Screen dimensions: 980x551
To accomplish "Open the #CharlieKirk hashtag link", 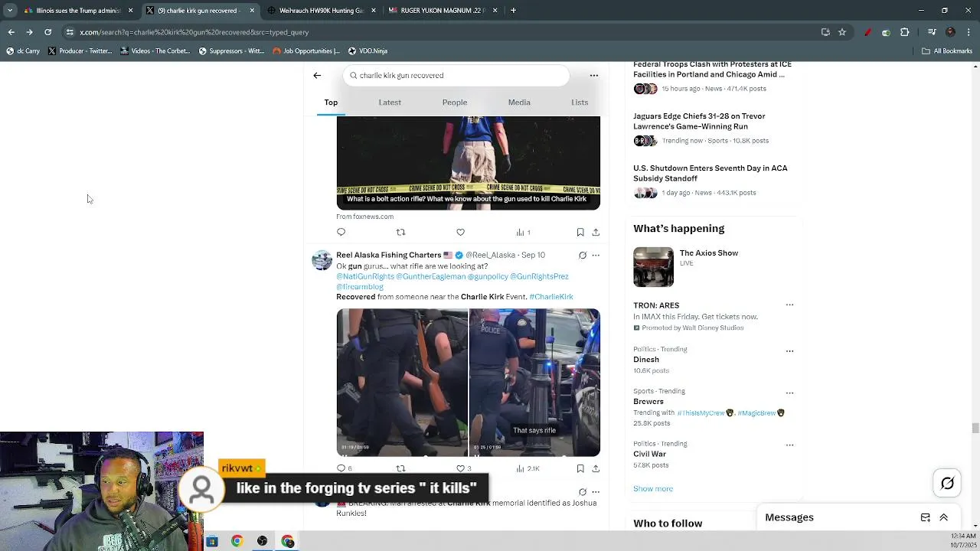I will click(x=550, y=297).
